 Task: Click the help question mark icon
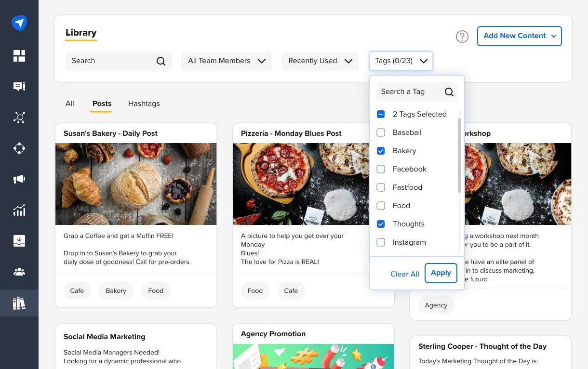[462, 36]
